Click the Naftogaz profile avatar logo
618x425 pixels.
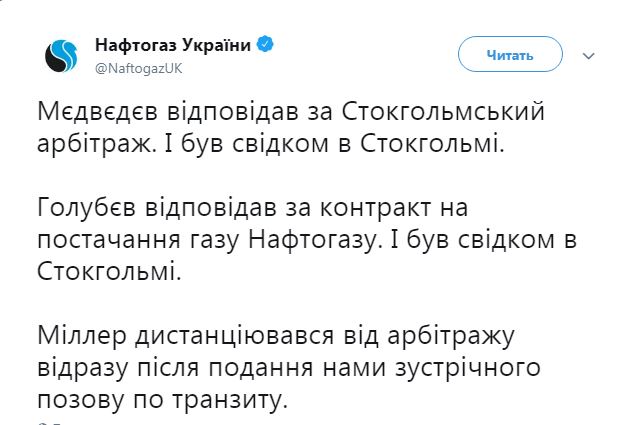click(62, 54)
